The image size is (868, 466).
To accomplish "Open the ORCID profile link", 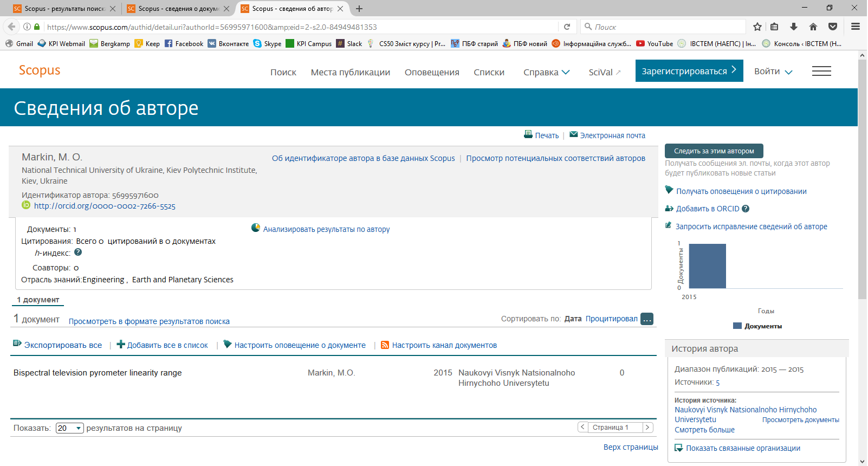I will click(x=105, y=206).
